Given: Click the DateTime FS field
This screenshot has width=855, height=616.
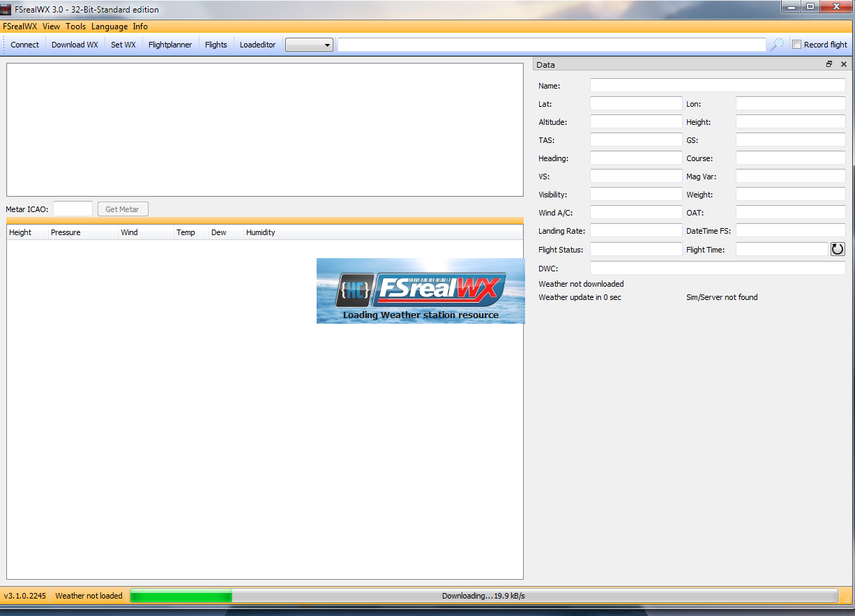Looking at the screenshot, I should coord(791,230).
